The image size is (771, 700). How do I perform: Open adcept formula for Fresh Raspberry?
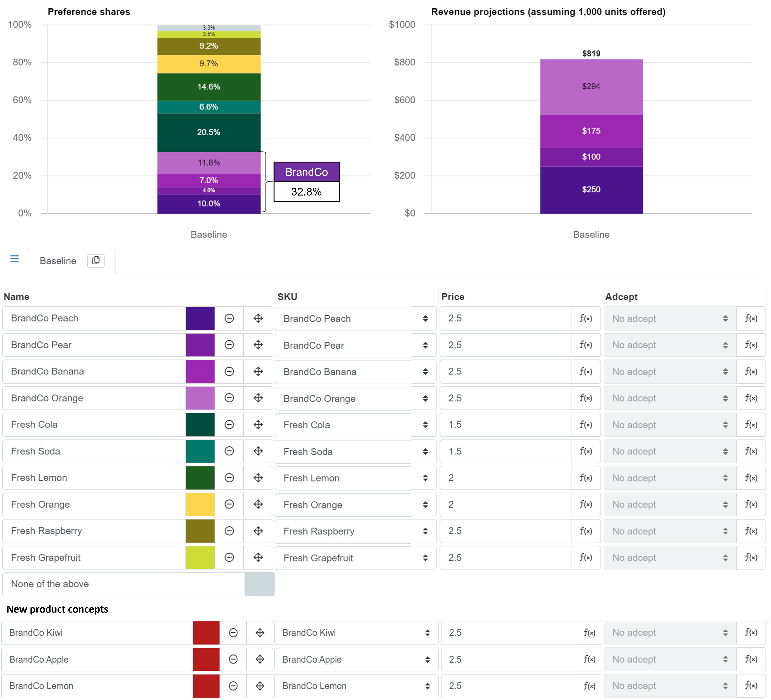click(751, 531)
